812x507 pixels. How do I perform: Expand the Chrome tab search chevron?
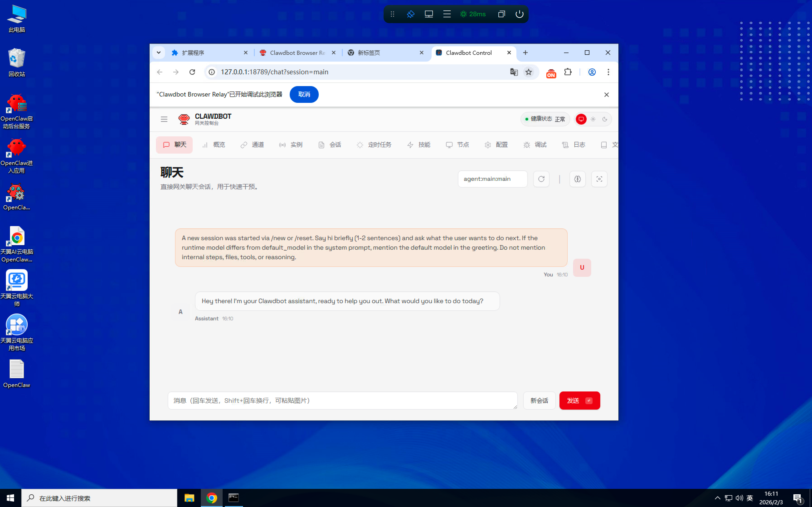pyautogui.click(x=159, y=53)
